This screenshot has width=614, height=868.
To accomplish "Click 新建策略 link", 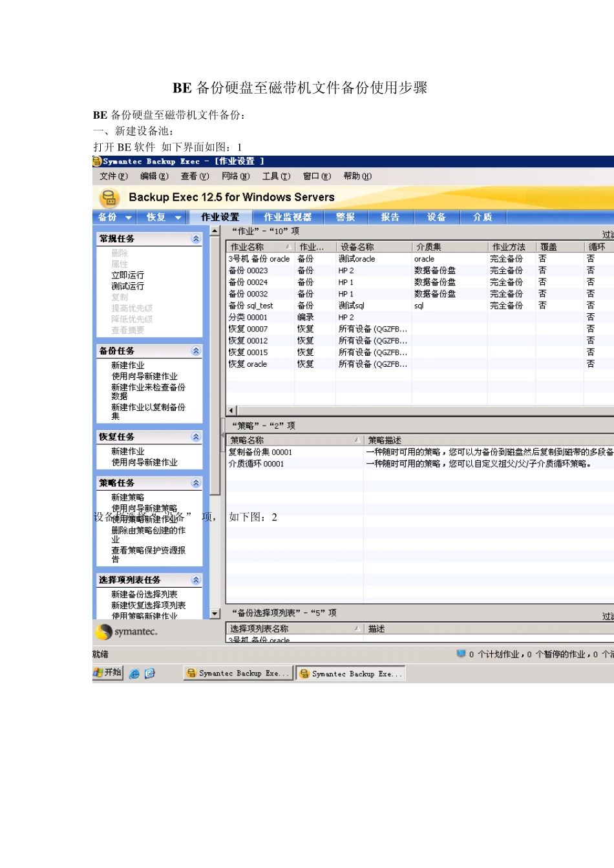I will (127, 497).
